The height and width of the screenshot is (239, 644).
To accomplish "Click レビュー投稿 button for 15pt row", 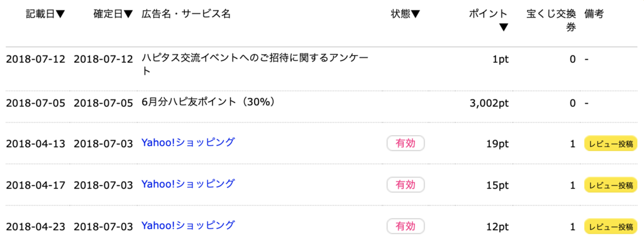I will 611,185.
